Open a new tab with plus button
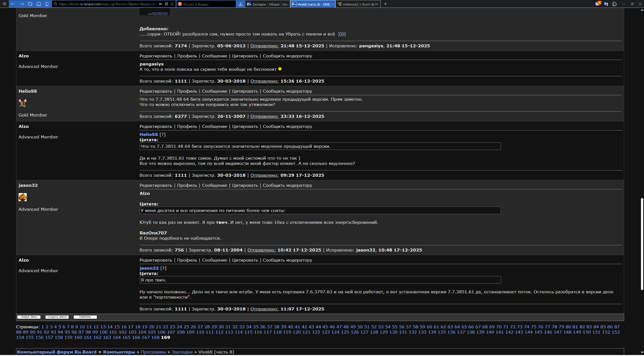 pyautogui.click(x=385, y=4)
